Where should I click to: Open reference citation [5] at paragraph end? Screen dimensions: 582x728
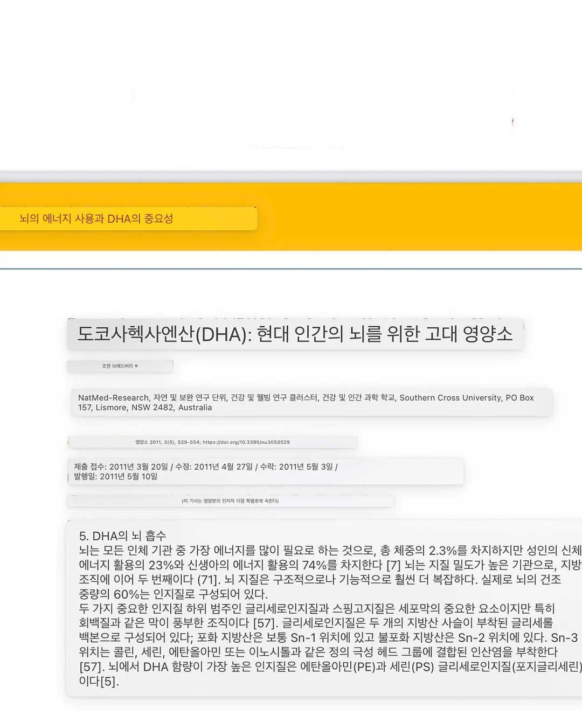pos(108,681)
